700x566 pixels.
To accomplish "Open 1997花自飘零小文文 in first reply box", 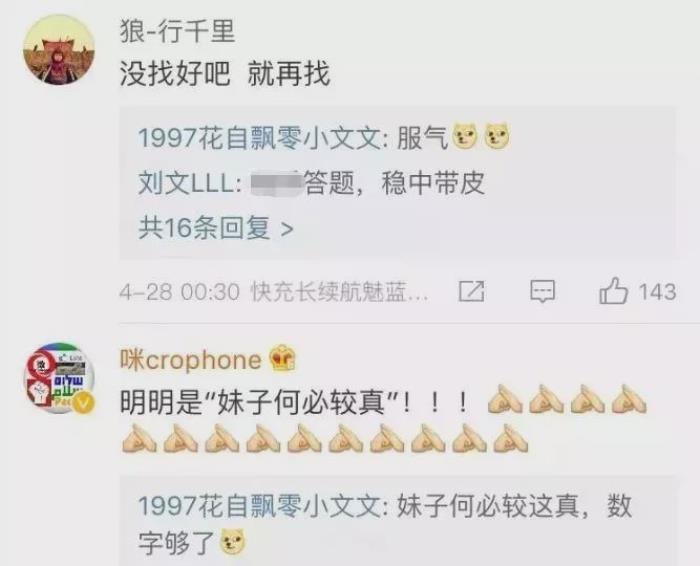I will [263, 137].
